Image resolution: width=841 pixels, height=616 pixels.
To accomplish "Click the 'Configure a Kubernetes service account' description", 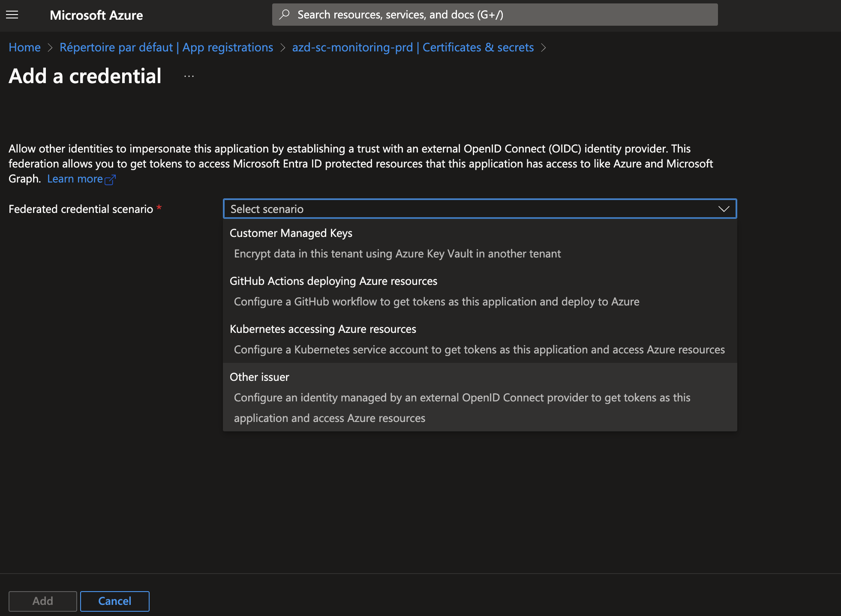I will [x=479, y=350].
